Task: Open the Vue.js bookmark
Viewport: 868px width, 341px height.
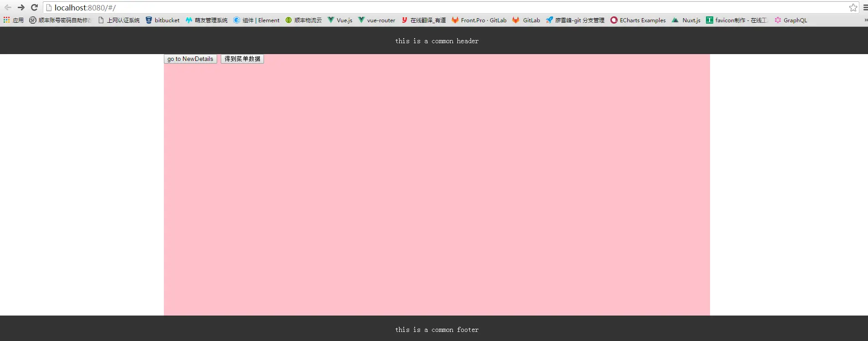Action: click(x=340, y=20)
